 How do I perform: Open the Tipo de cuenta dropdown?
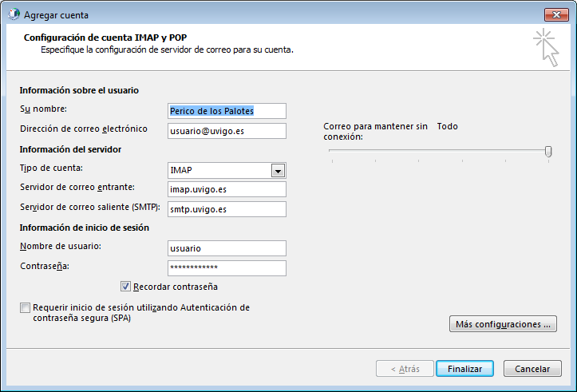[x=278, y=170]
